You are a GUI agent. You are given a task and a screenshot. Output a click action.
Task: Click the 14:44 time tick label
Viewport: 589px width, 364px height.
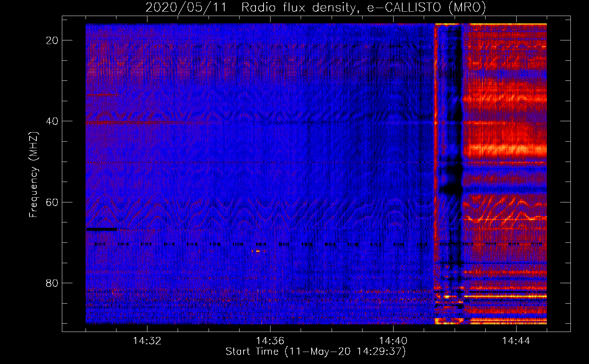[x=516, y=341]
